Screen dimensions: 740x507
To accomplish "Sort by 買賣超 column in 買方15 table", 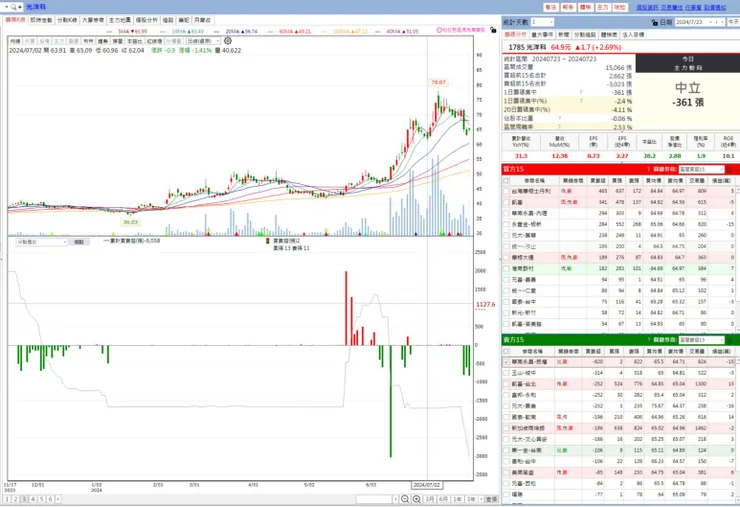I will point(597,180).
